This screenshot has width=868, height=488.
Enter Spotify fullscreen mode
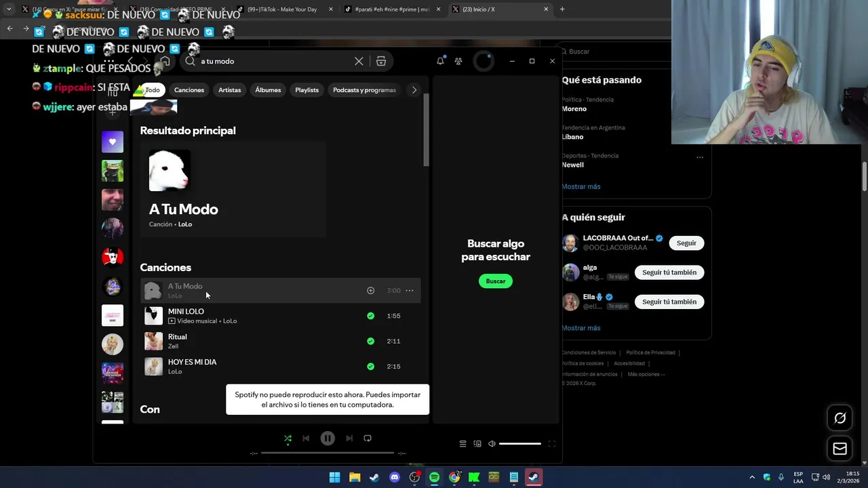click(552, 444)
